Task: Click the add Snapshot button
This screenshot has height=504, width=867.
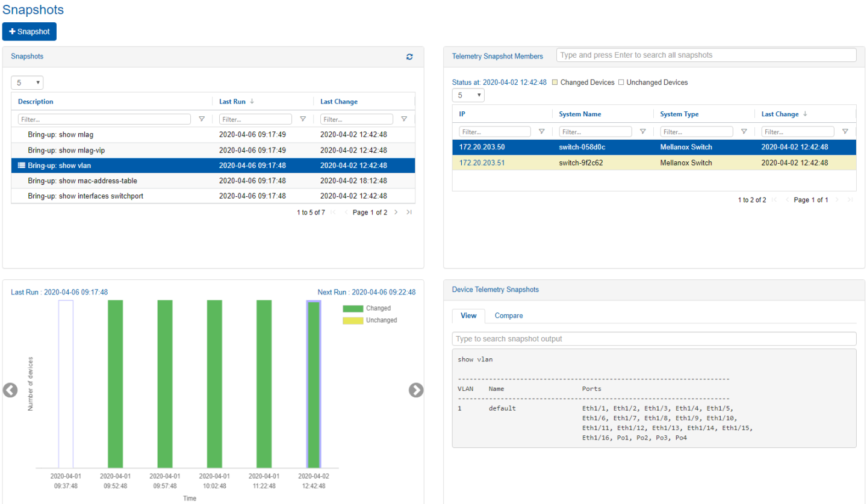Action: [30, 31]
